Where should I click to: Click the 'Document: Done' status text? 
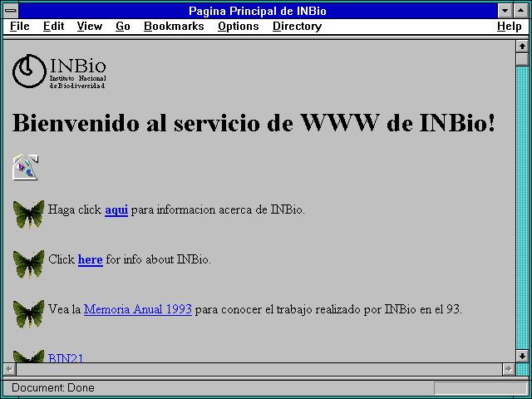[53, 387]
